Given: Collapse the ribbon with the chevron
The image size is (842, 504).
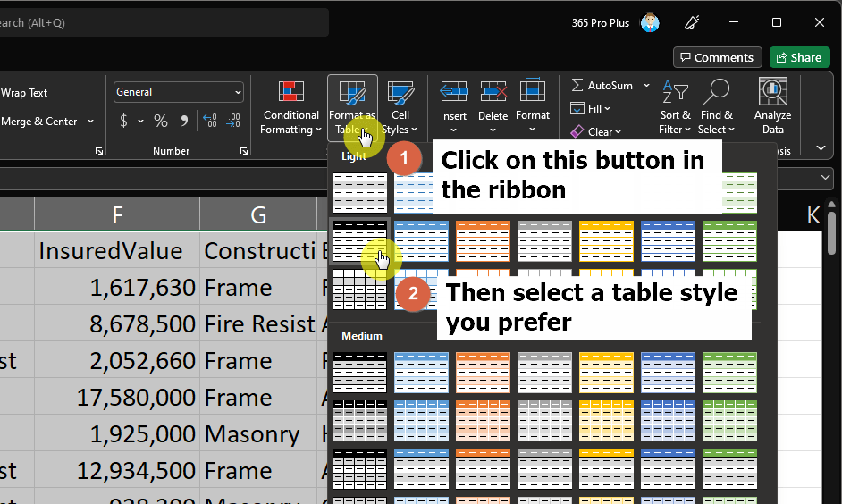Looking at the screenshot, I should (x=821, y=147).
